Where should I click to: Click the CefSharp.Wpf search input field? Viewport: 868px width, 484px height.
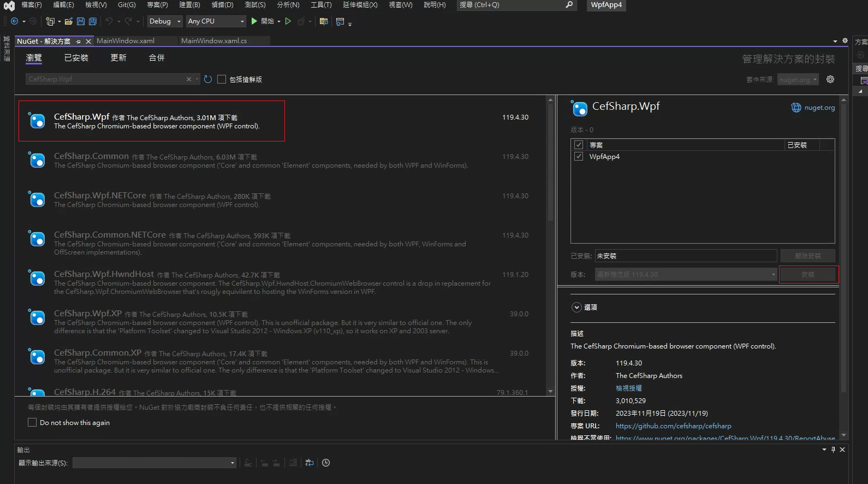pyautogui.click(x=106, y=79)
